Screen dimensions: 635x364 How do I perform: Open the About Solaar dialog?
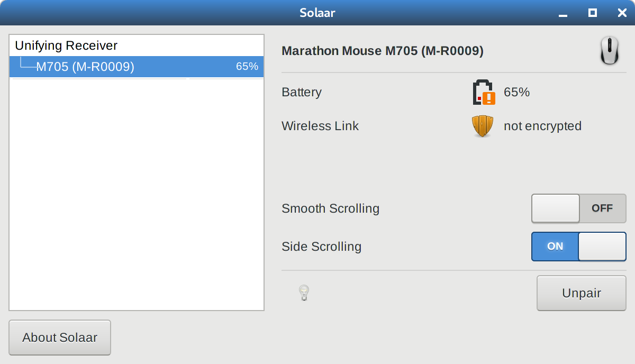[60, 338]
